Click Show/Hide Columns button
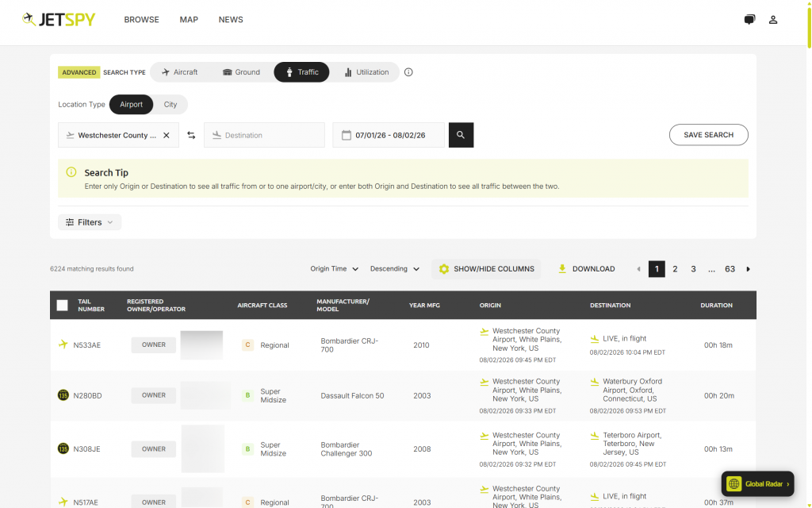The height and width of the screenshot is (508, 812). (486, 269)
